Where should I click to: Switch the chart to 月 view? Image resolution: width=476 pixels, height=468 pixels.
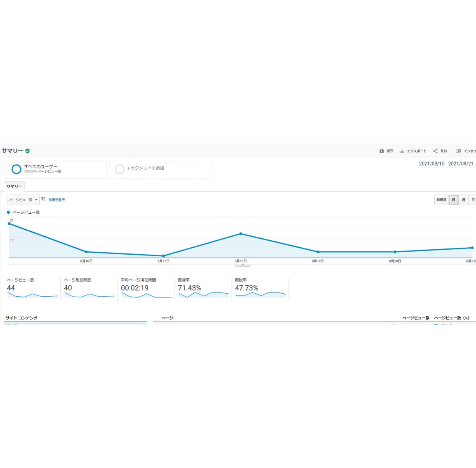pyautogui.click(x=472, y=200)
